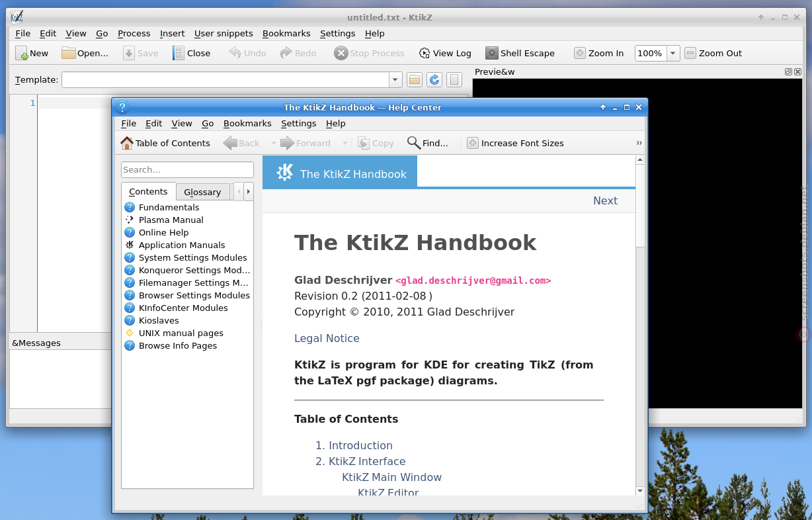Reload the template with the refresh icon
Screen dimensions: 812x520
point(434,80)
